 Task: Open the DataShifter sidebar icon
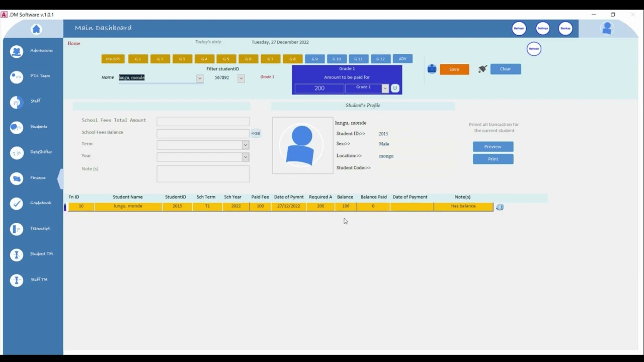[x=17, y=153]
